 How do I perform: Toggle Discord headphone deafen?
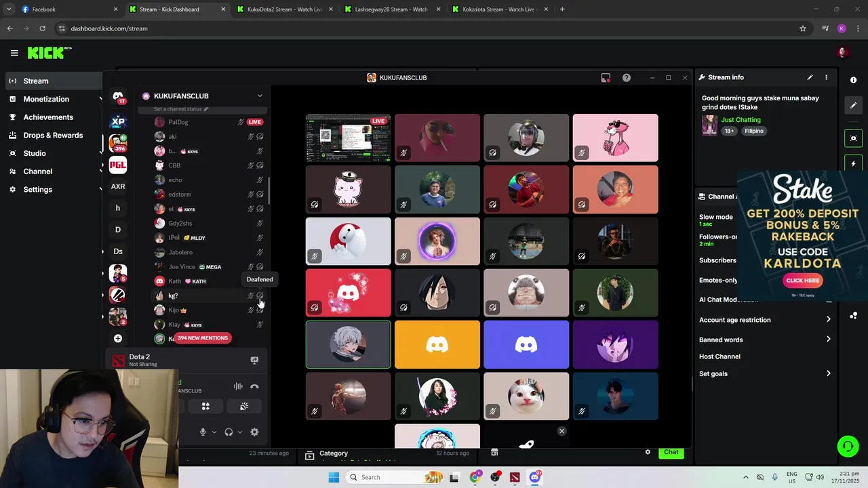coord(229,432)
